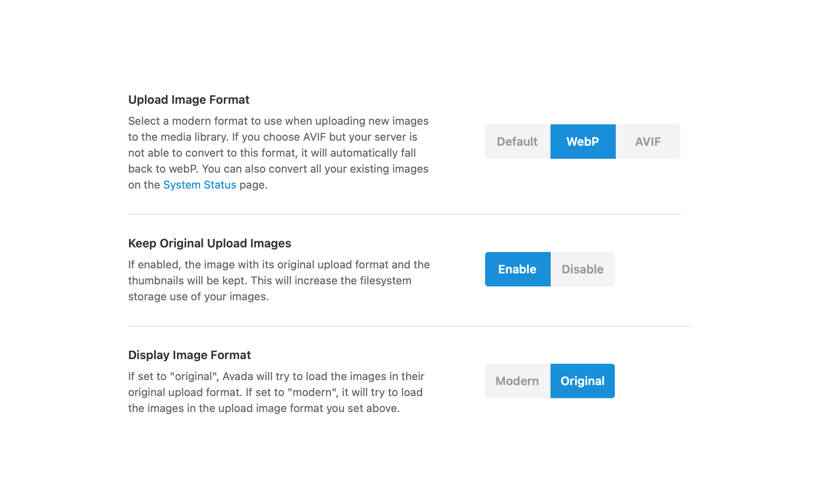Viewport: 840px width, 504px height.
Task: Set display image format to Original
Action: click(x=583, y=381)
